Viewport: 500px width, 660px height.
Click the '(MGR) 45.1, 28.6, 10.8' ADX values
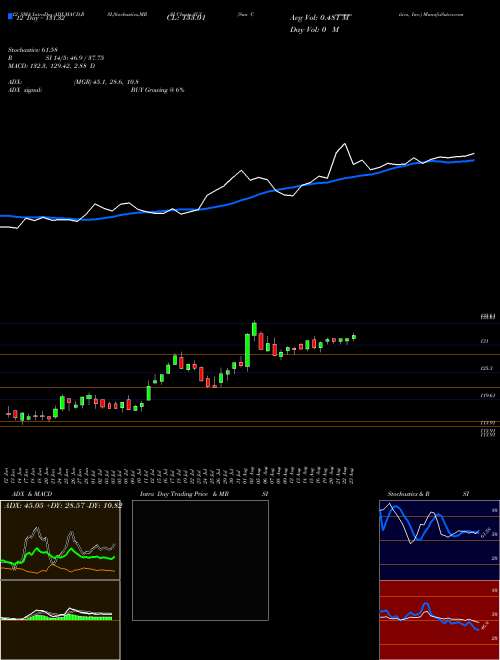106,82
